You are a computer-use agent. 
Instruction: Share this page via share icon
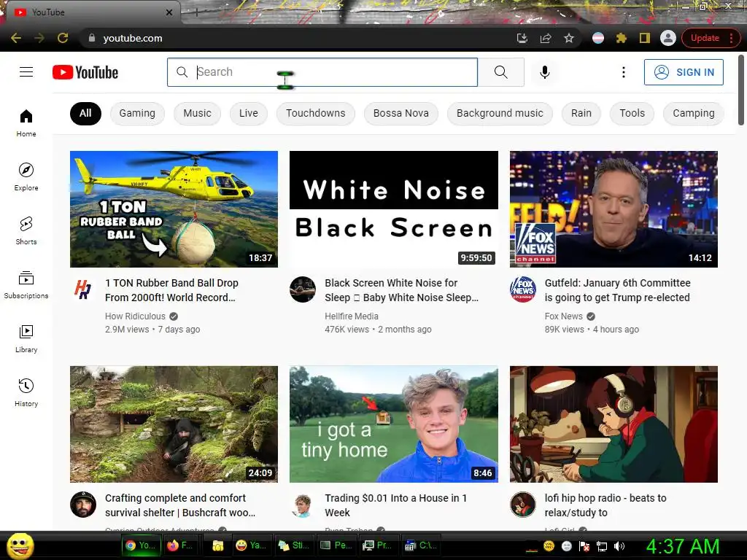coord(546,38)
